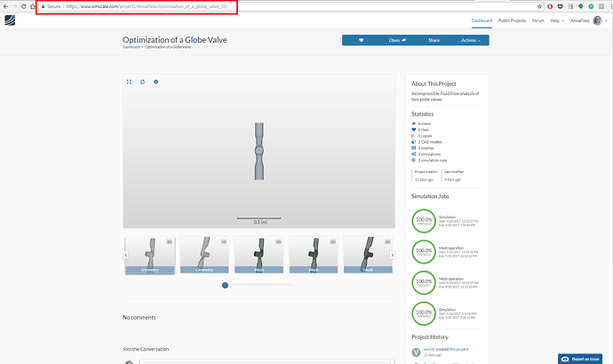The width and height of the screenshot is (613, 364).
Task: Click the meshes grid icon in Statistics
Action: click(414, 148)
